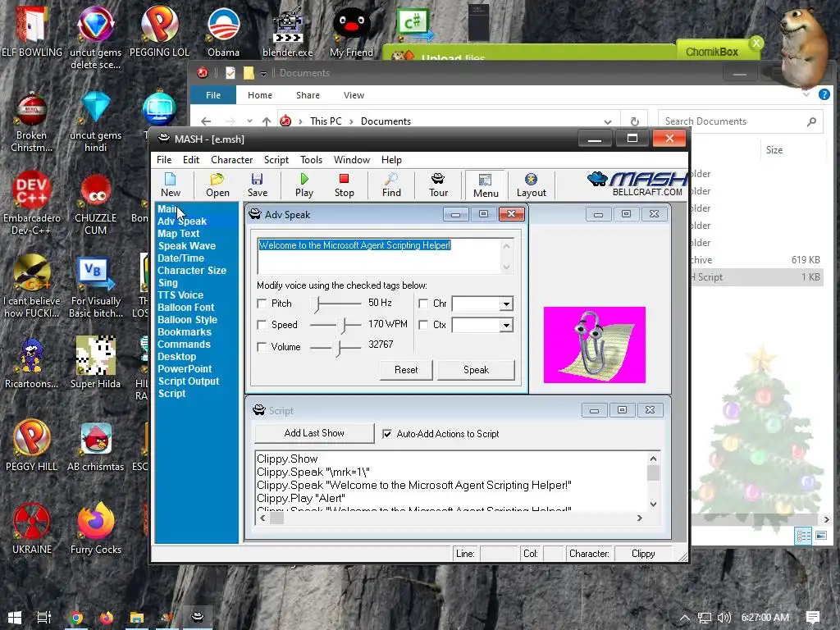Stop script playback with the red Stop icon

click(344, 185)
